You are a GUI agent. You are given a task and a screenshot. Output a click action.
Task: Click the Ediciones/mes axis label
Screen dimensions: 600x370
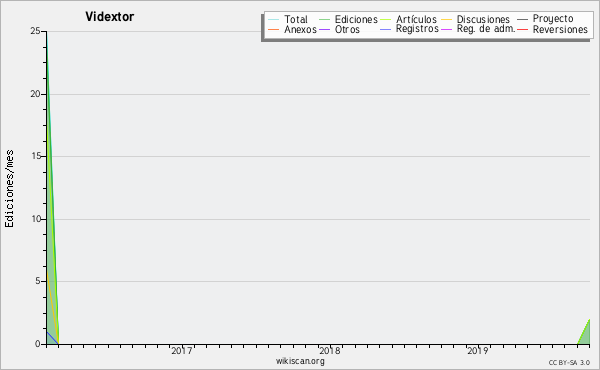(x=9, y=189)
